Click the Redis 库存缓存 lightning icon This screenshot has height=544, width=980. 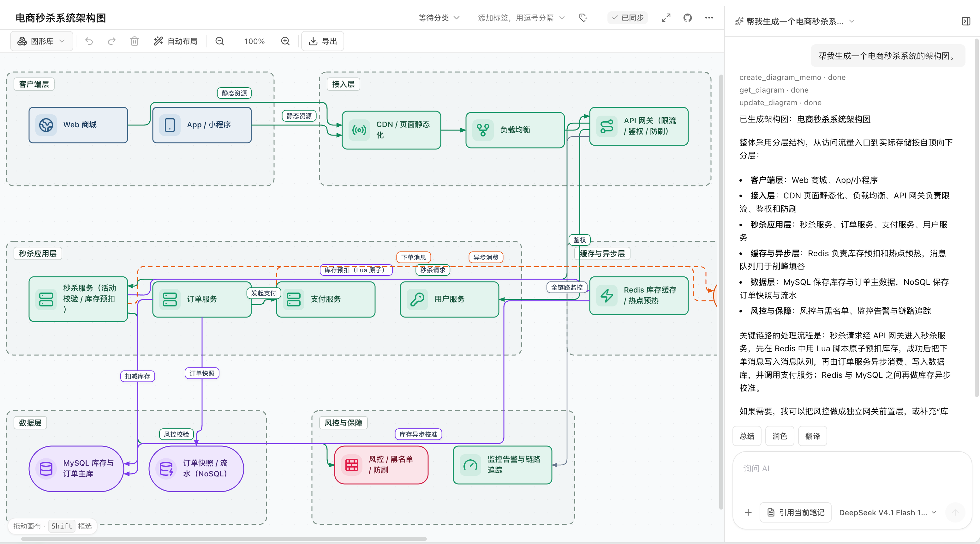[607, 295]
